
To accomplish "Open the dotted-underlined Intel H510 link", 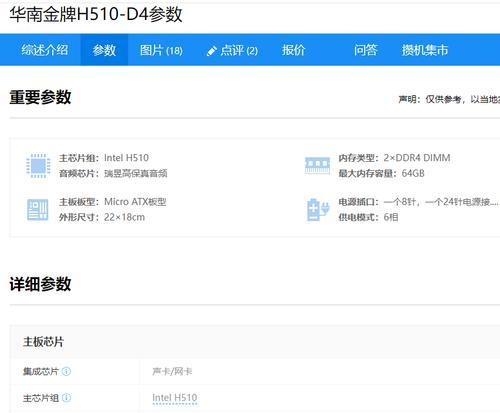I will click(175, 398).
